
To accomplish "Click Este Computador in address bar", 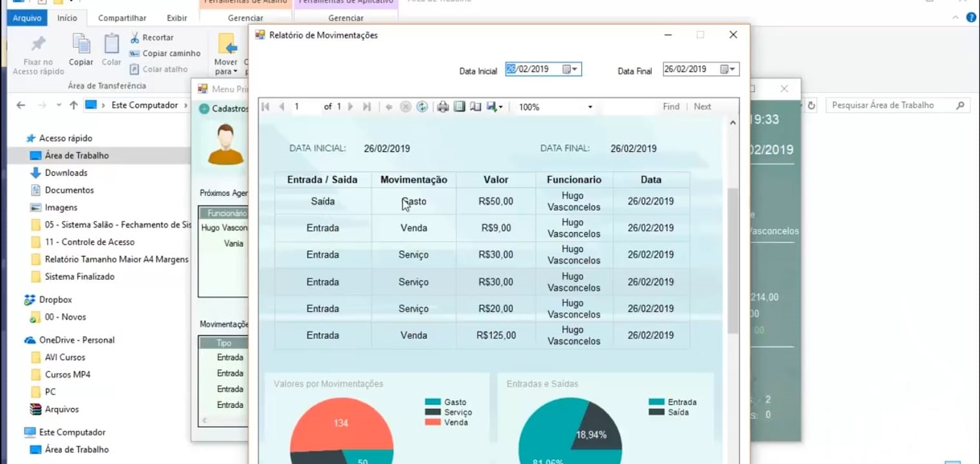I will (x=144, y=105).
